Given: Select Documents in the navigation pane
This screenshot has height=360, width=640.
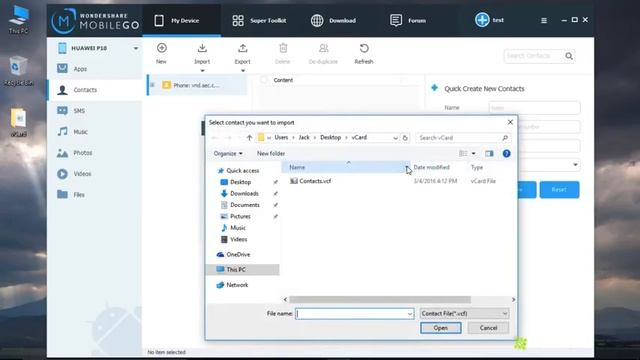Looking at the screenshot, I should tap(244, 205).
